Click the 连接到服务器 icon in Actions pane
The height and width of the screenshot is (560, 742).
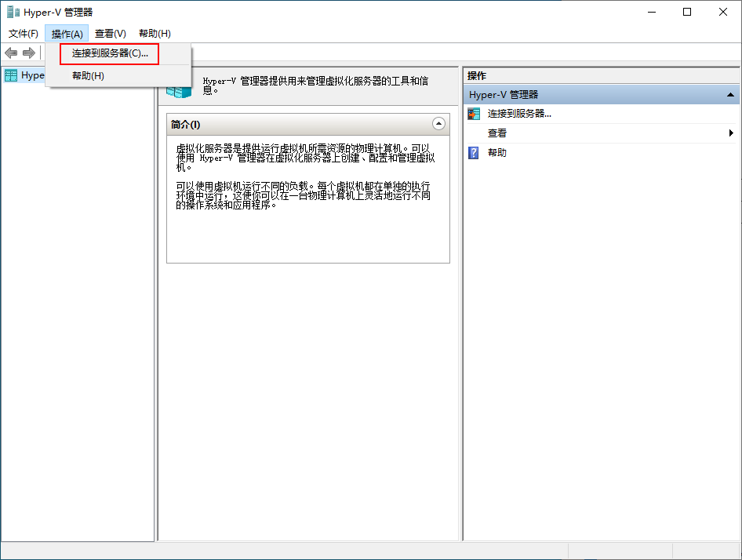pos(474,114)
